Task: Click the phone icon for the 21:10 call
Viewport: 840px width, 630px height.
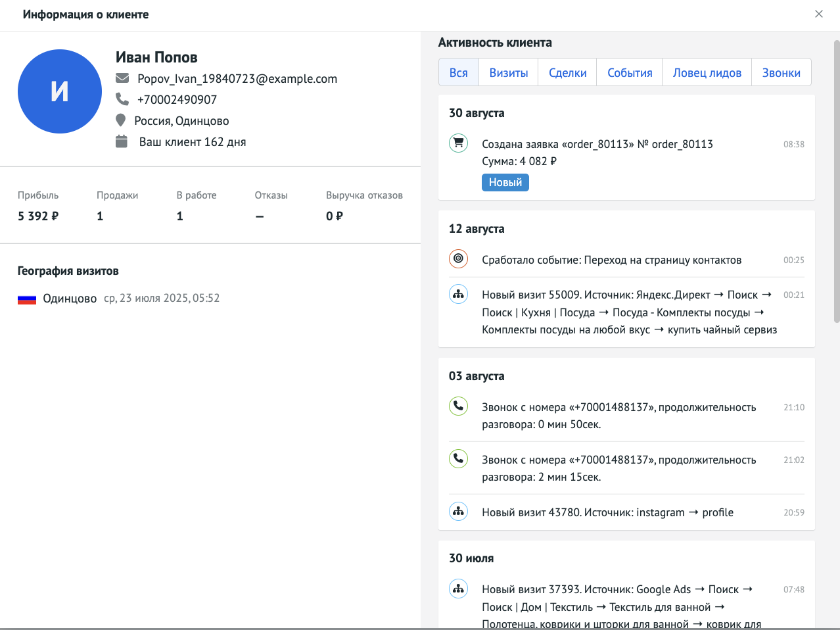Action: 458,406
